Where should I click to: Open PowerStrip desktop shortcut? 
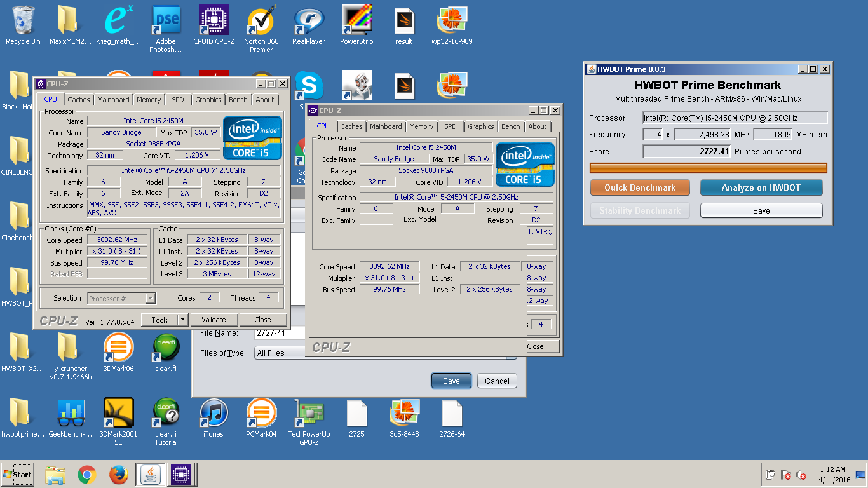(356, 25)
